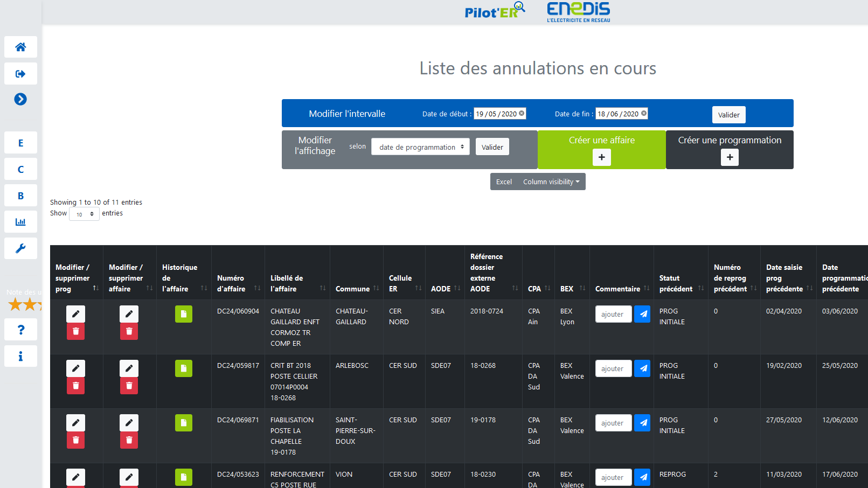Image resolution: width=868 pixels, height=488 pixels.
Task: Click Valider to apply the date interval
Action: coord(728,114)
